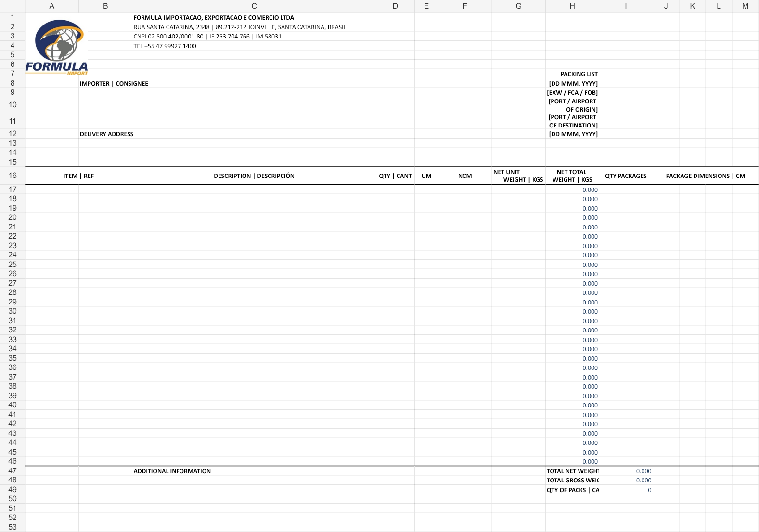Click the NET TOTAL WEIGHT | KGS heading
This screenshot has height=532, width=759.
coord(572,176)
